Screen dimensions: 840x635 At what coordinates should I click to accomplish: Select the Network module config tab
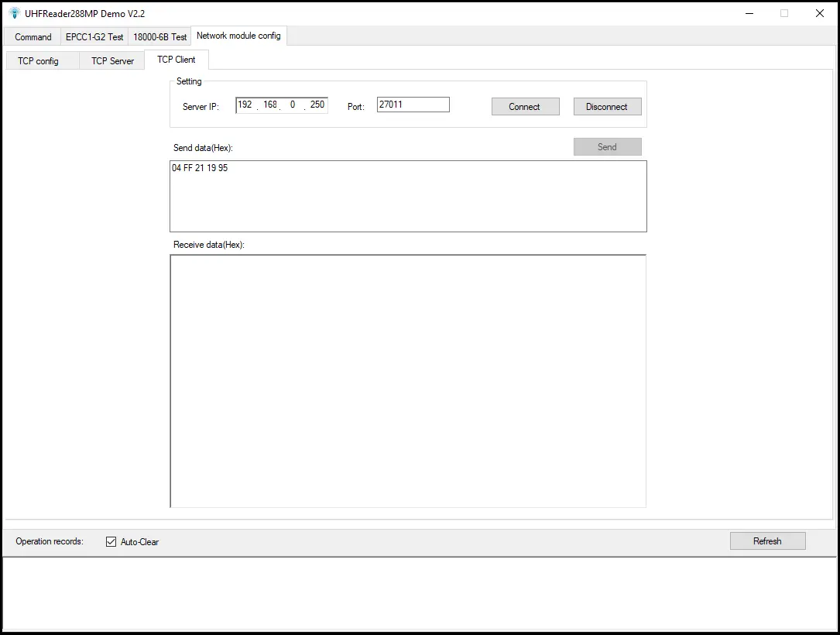[238, 36]
